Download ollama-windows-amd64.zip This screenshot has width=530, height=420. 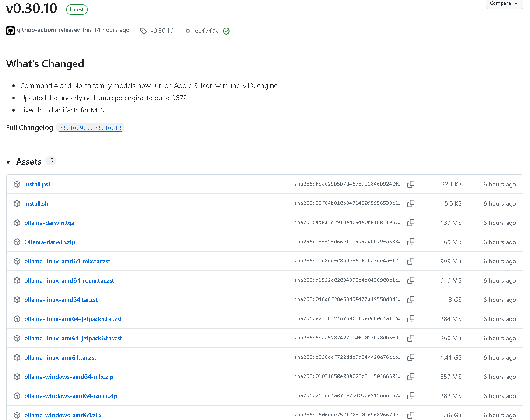coord(63,415)
